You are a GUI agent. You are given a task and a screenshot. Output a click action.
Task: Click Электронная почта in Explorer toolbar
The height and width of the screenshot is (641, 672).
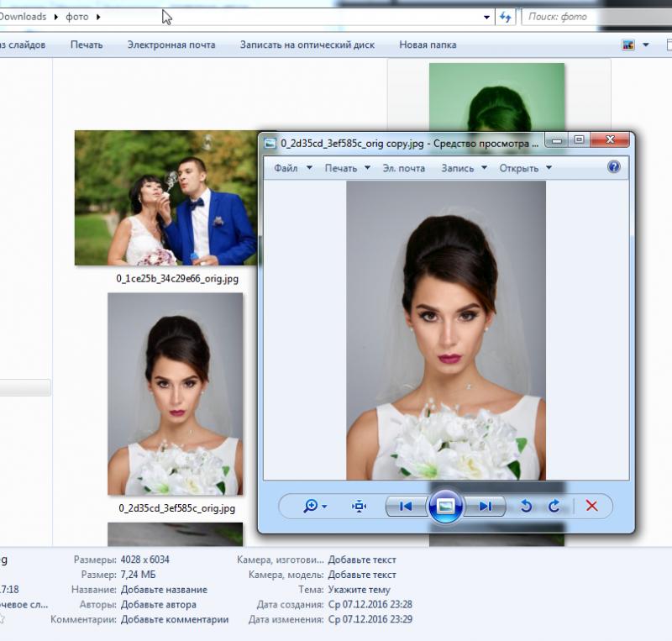click(x=171, y=45)
